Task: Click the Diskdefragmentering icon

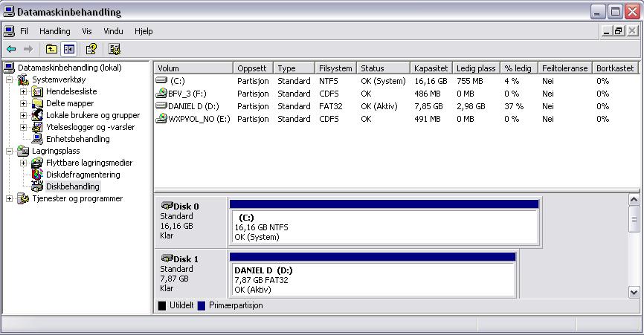Action: click(x=37, y=175)
